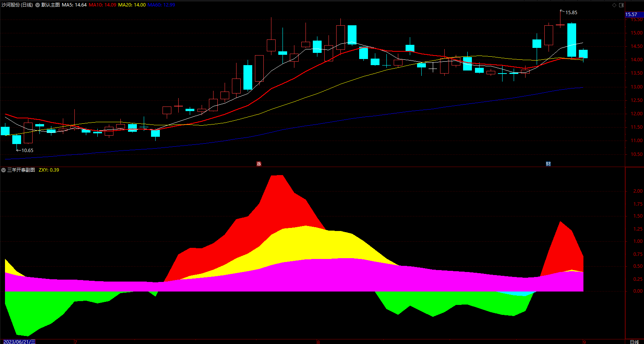The image size is (644, 344).
Task: Toggle the side panel icon at top-right
Action: point(621,5)
